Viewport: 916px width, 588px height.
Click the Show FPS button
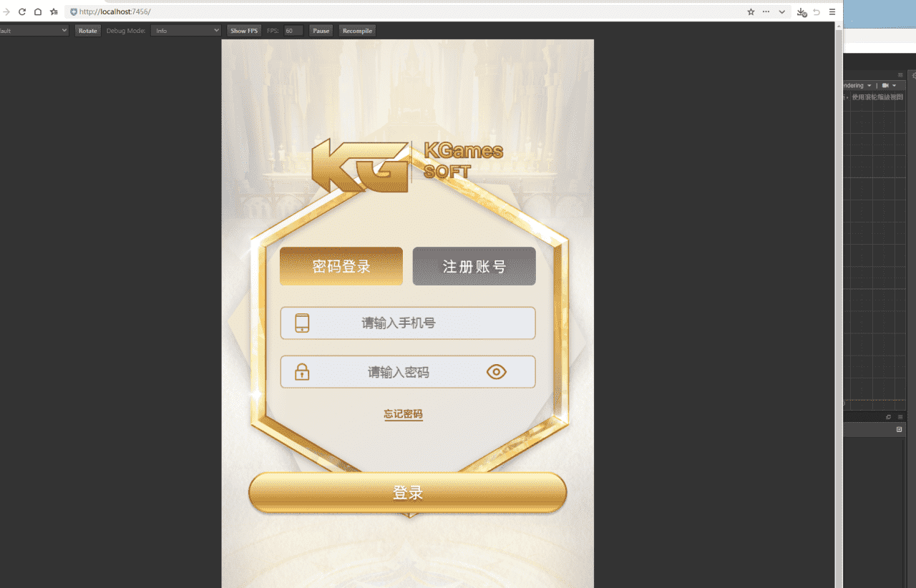[x=244, y=31]
